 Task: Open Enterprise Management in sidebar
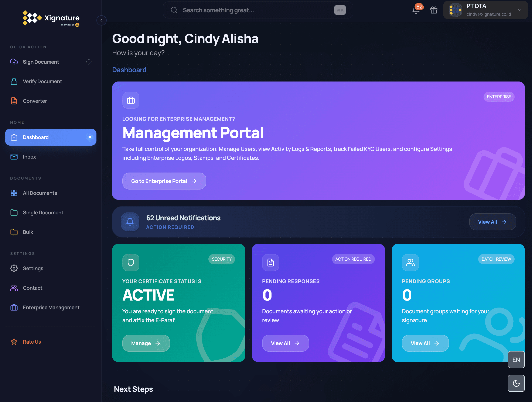tap(51, 307)
